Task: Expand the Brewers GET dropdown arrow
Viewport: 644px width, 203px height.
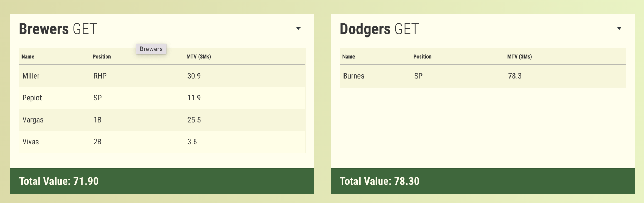Action: click(298, 29)
